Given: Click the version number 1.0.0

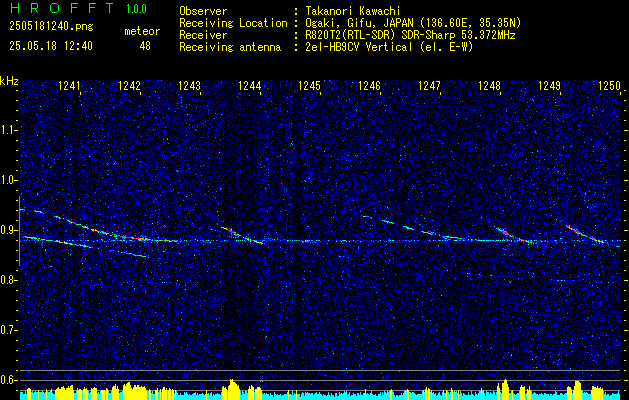Looking at the screenshot, I should tap(136, 8).
